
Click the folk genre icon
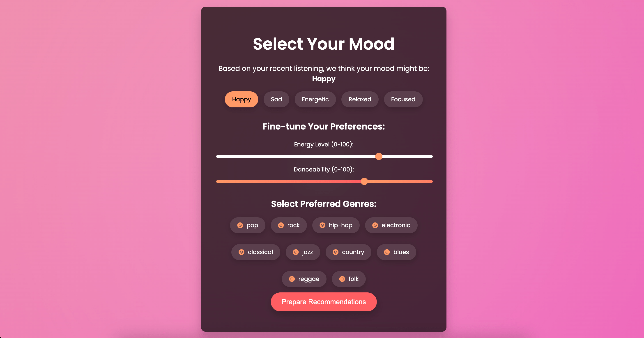tap(343, 279)
